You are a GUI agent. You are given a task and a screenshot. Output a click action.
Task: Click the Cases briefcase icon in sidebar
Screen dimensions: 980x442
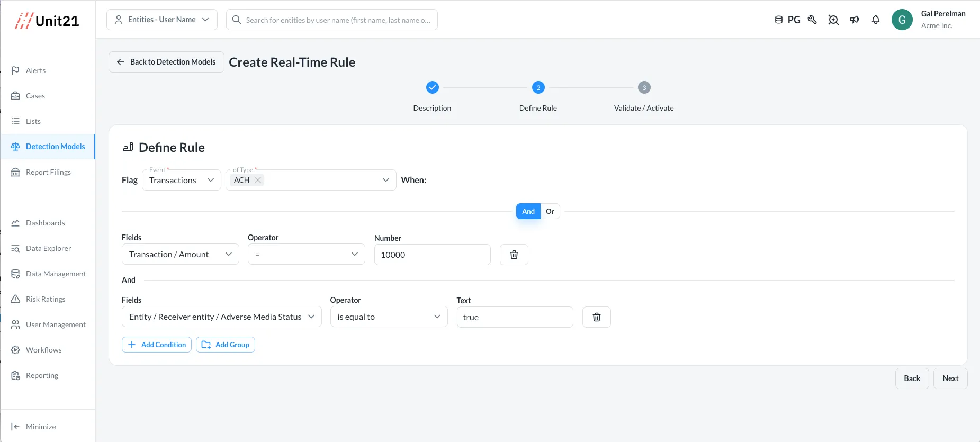(x=15, y=96)
